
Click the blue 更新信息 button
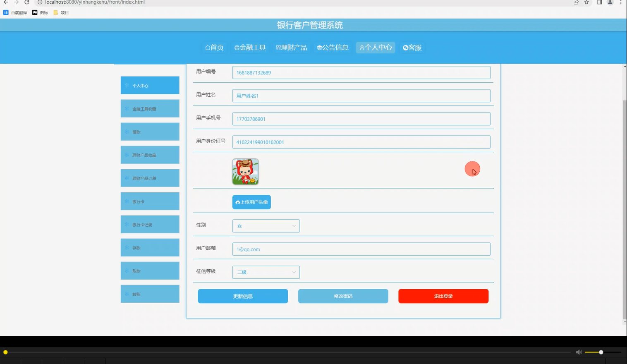pos(243,296)
